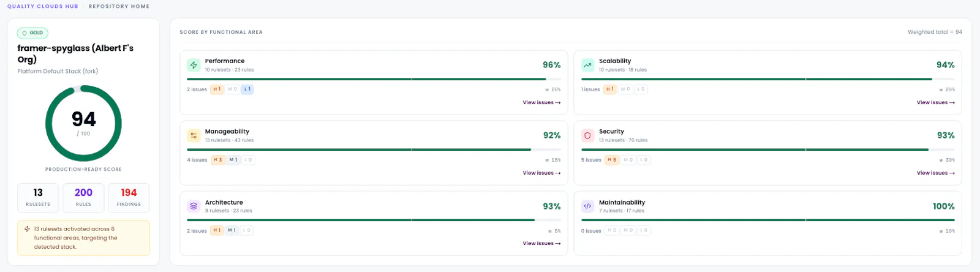Click the L 1 badge in Performance
This screenshot has width=980, height=272.
(x=247, y=89)
